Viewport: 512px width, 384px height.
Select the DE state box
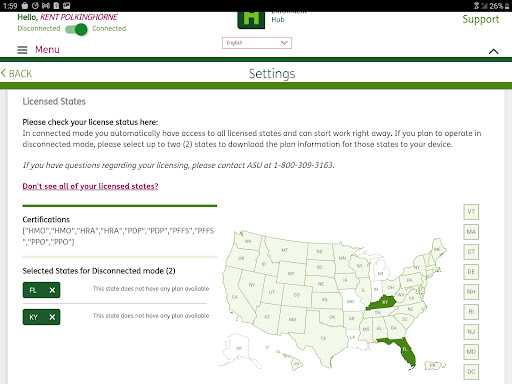pos(471,272)
